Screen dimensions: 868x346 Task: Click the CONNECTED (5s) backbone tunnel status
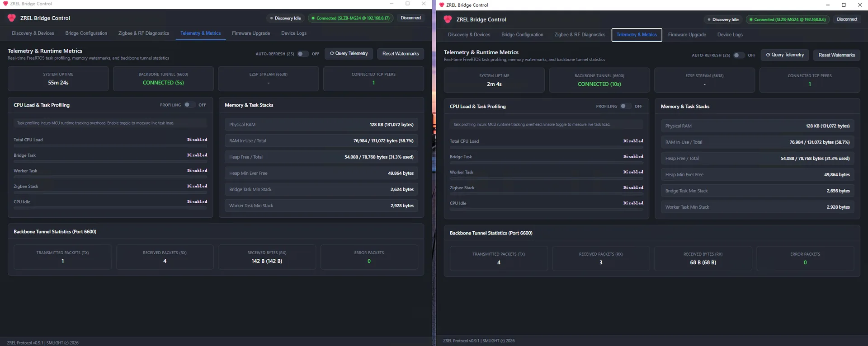(x=163, y=83)
